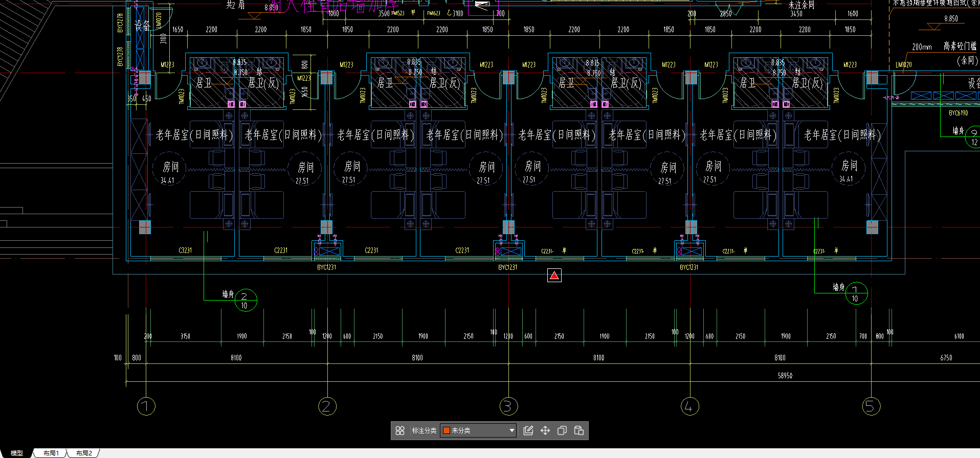
Task: Select the BYC6190 label text
Action: 958,113
